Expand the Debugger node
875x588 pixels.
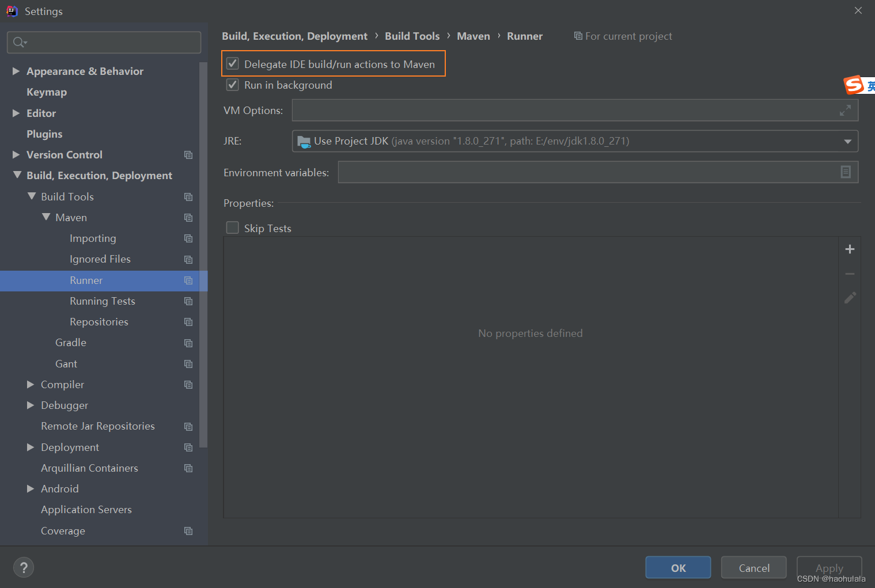[31, 405]
